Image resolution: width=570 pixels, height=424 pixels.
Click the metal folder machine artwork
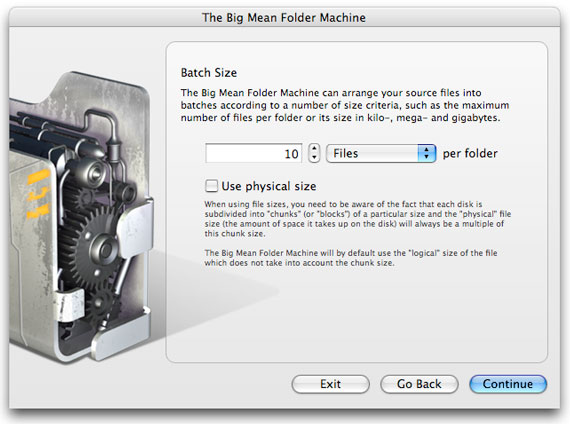(81, 217)
